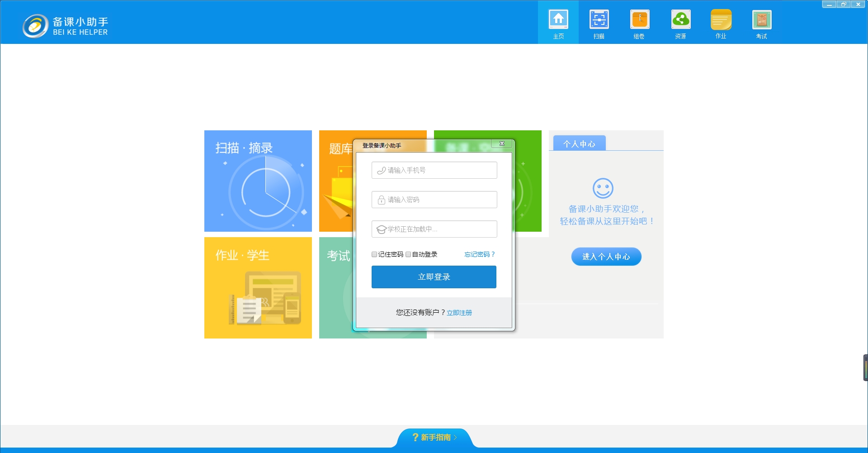Open the 组卷 paper assembly icon
The width and height of the screenshot is (868, 453).
640,23
